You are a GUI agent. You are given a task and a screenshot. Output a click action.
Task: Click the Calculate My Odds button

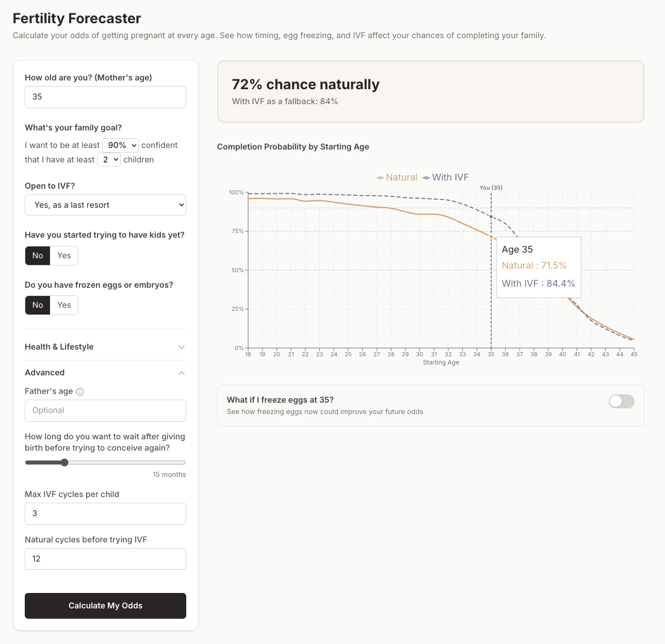click(x=105, y=606)
